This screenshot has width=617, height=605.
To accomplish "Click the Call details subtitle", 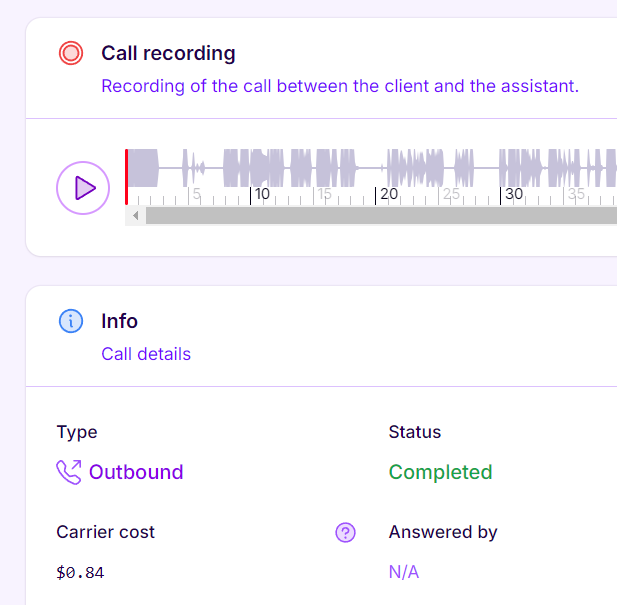I will point(146,354).
